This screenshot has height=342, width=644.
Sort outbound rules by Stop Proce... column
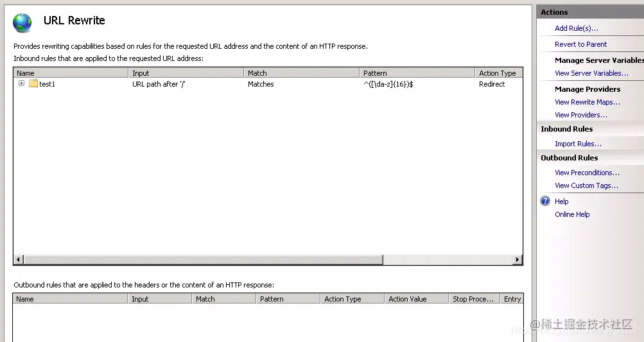pyautogui.click(x=474, y=299)
